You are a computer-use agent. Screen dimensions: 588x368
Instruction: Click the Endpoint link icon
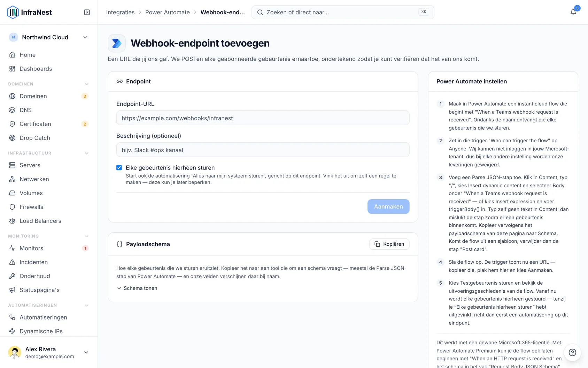pyautogui.click(x=119, y=81)
